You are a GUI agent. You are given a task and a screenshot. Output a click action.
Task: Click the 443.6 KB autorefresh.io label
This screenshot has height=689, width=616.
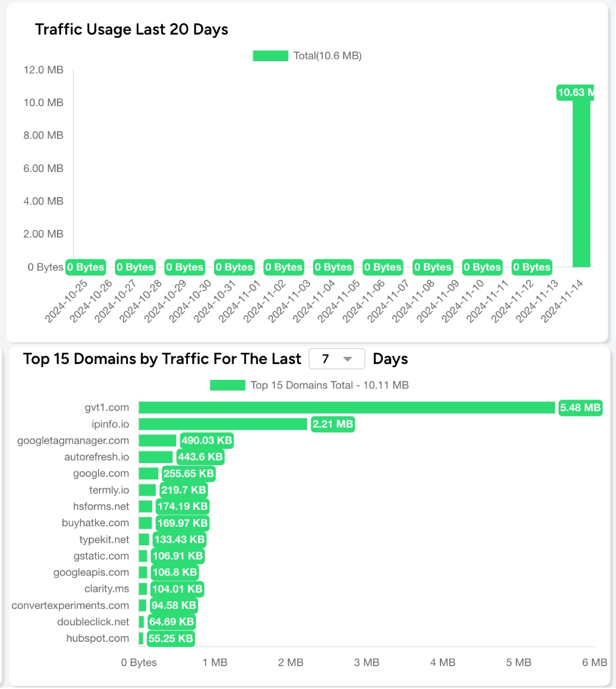(x=200, y=457)
